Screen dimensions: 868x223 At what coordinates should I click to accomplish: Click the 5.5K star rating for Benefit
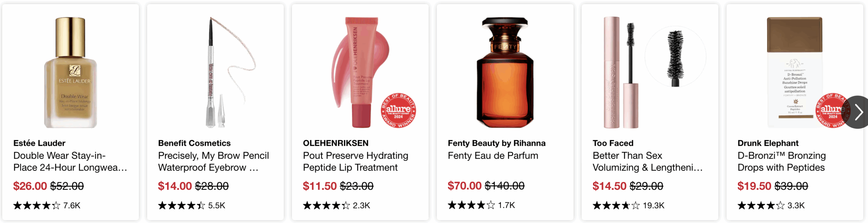(x=192, y=205)
